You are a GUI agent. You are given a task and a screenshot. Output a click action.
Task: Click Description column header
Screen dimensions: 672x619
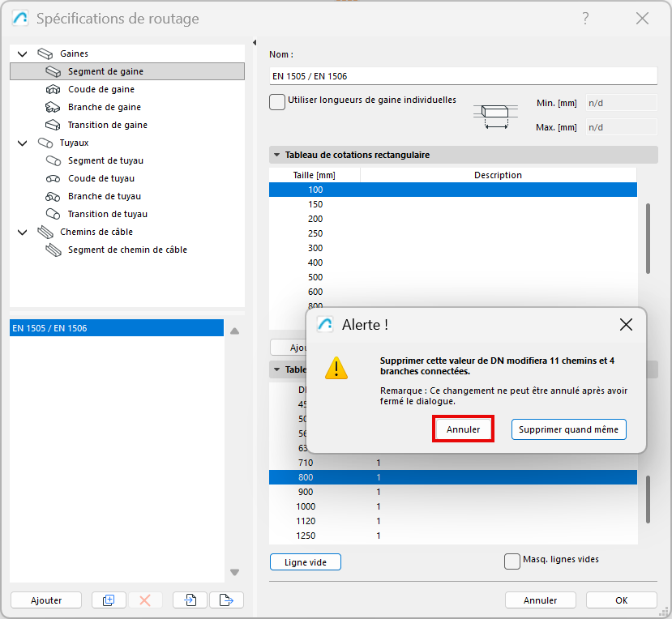click(498, 175)
